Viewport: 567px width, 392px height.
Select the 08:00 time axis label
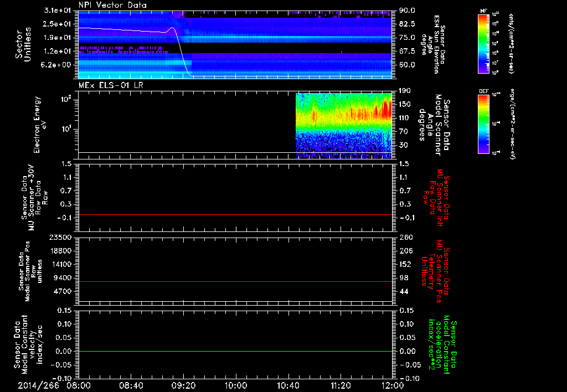coord(79,385)
